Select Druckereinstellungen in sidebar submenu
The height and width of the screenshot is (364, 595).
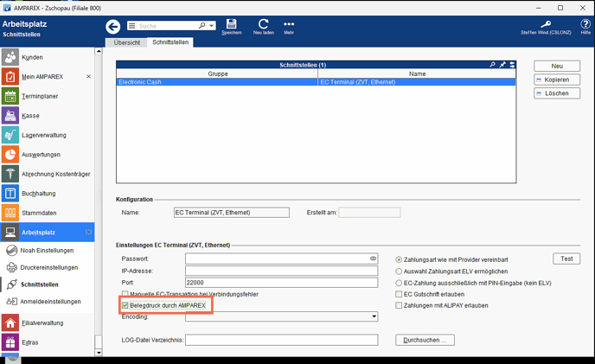pos(49,267)
